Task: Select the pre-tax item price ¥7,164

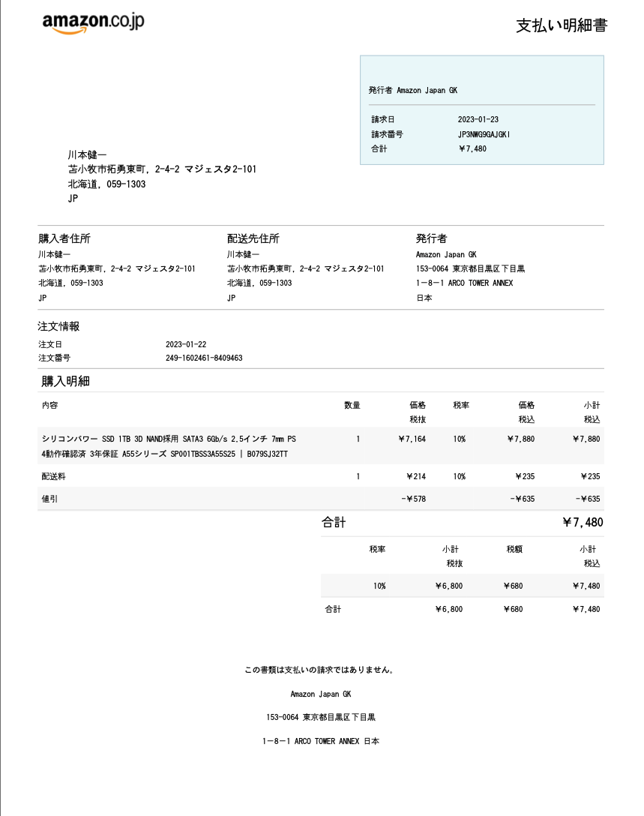Action: pyautogui.click(x=412, y=439)
